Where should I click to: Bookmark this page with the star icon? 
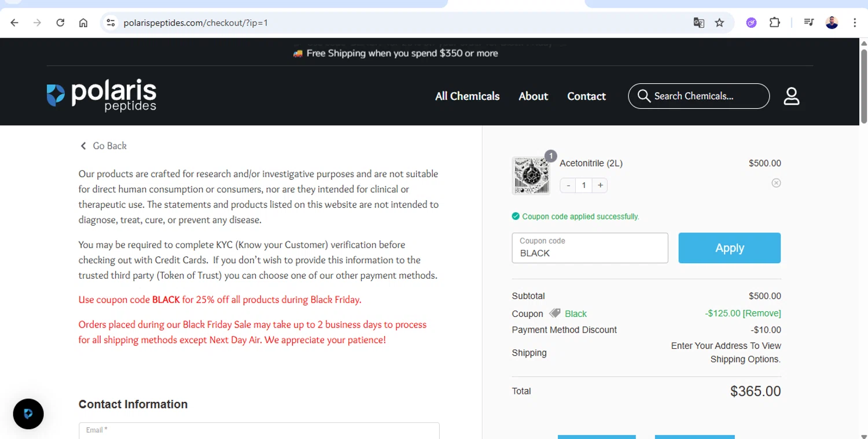719,23
